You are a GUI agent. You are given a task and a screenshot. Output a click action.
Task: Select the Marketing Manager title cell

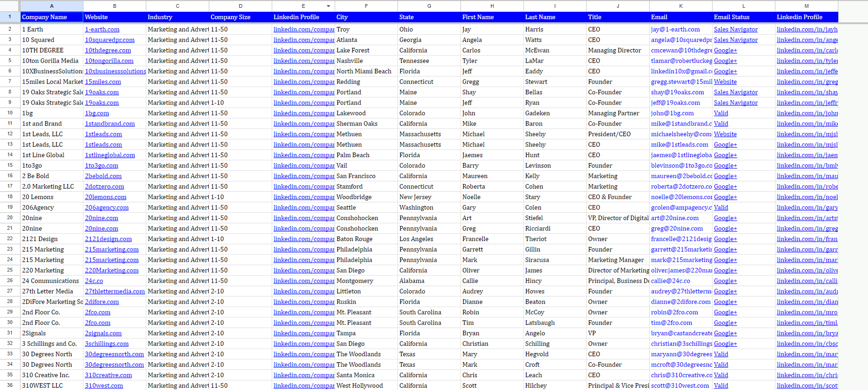[x=618, y=260]
